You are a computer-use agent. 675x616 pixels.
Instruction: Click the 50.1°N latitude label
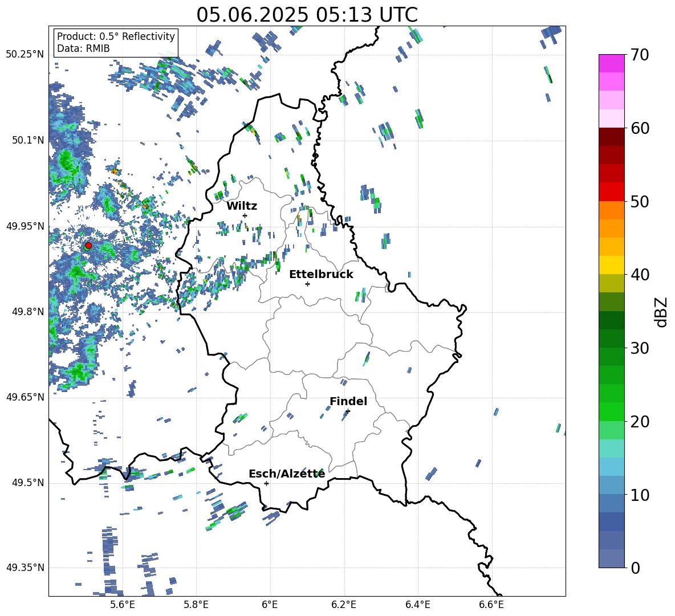tap(29, 140)
